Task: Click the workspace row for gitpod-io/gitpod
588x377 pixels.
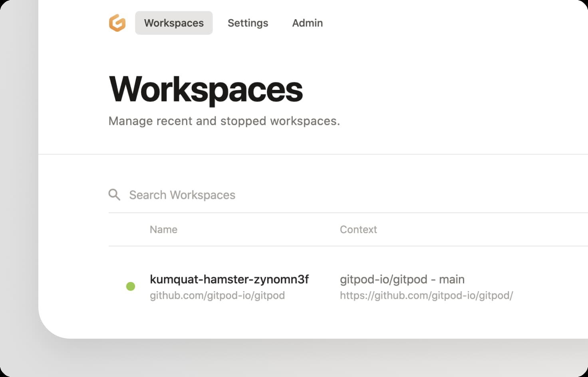Action: point(280,286)
